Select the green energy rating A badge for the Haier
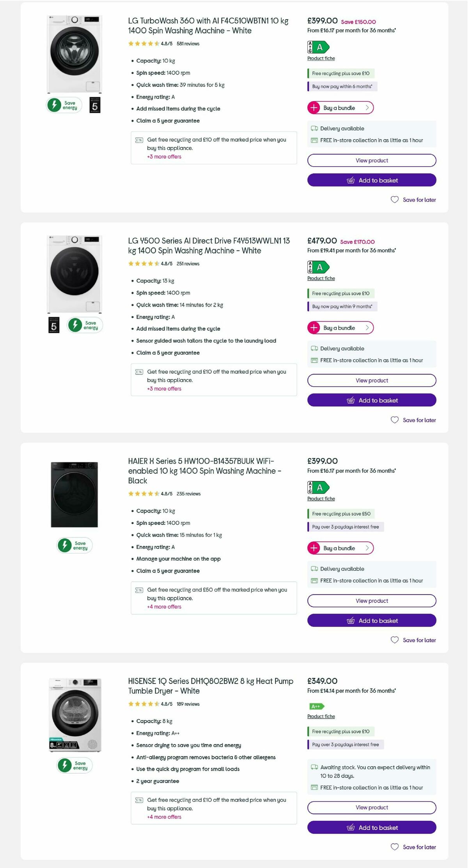The width and height of the screenshot is (468, 868). coord(319,487)
